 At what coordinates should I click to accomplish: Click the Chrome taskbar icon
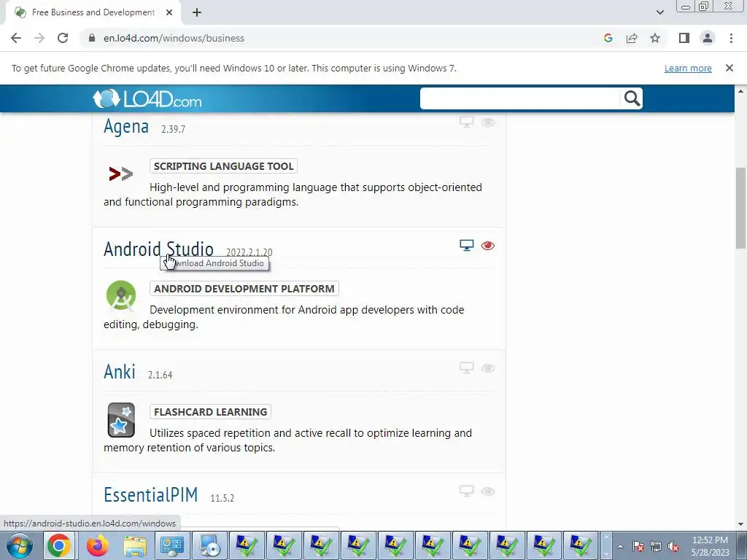[59, 545]
